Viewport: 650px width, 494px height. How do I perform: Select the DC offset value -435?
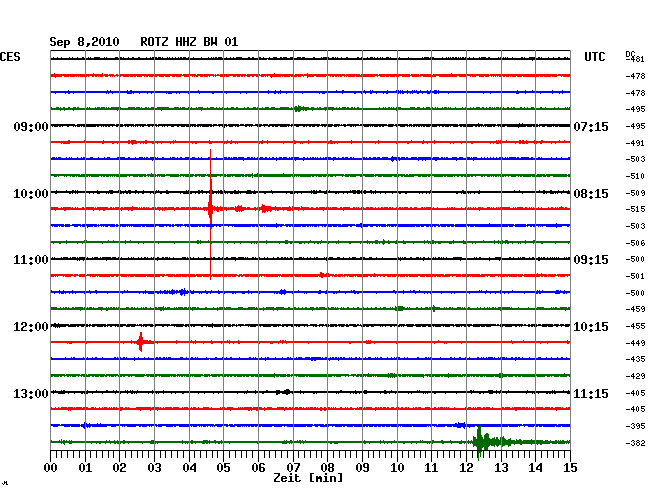coord(635,359)
